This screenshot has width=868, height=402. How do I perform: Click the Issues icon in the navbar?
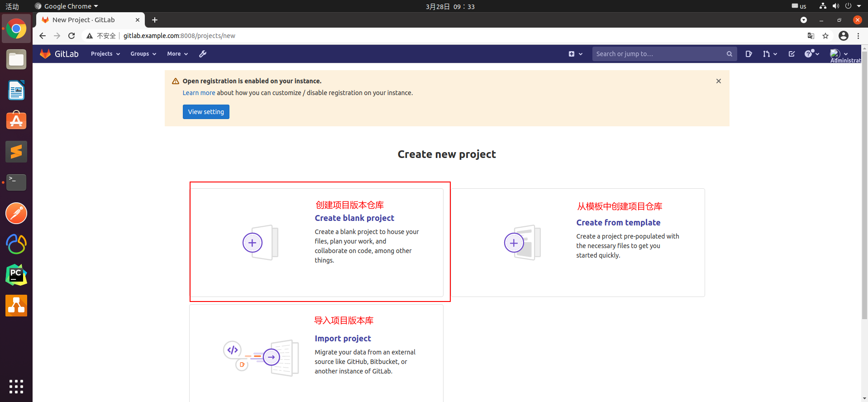[749, 53]
